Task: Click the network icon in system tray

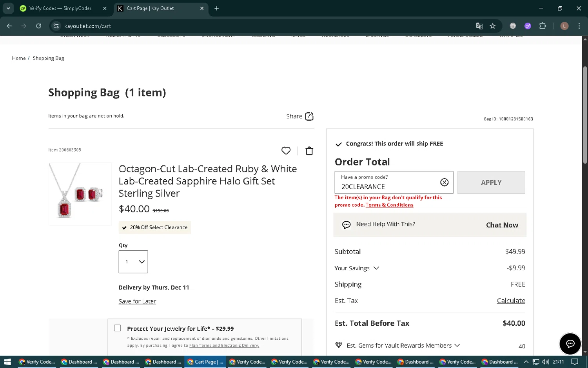Action: click(x=536, y=362)
